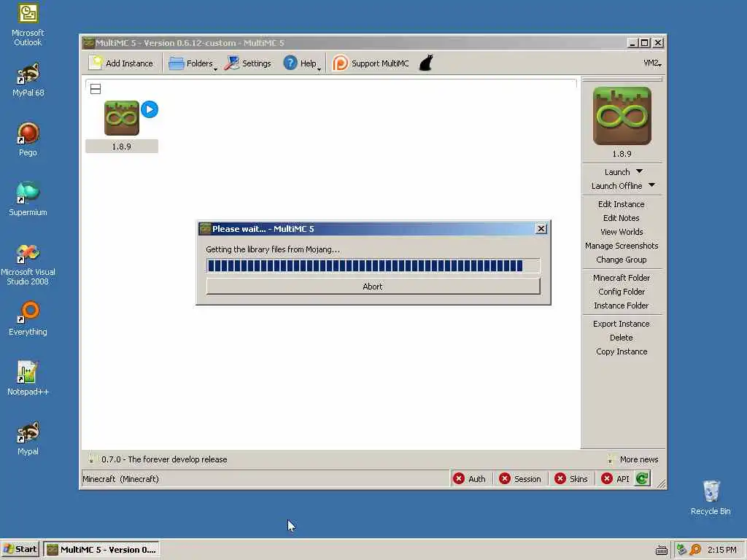Select Microsoft Visual Studio 2008 icon

[x=28, y=264]
